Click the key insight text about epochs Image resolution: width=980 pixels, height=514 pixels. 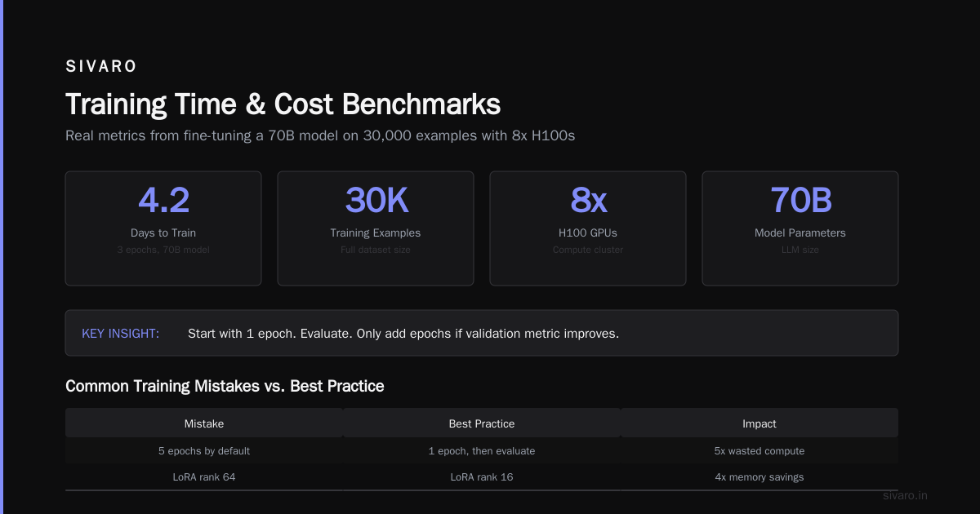tap(403, 334)
